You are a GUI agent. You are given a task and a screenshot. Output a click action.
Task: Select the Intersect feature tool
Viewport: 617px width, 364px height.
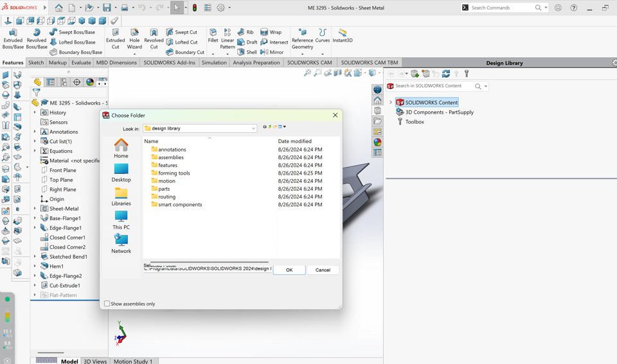click(274, 42)
